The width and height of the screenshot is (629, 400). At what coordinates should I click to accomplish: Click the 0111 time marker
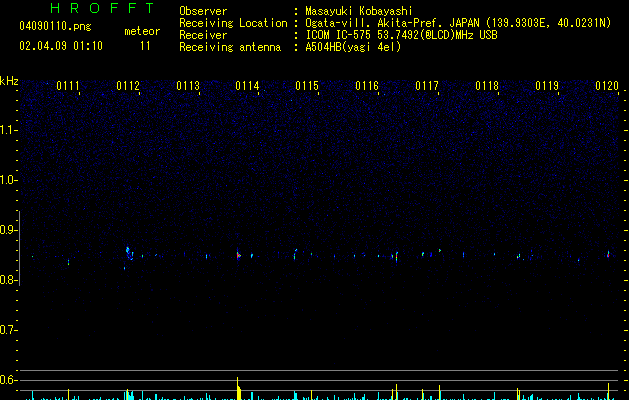pos(68,86)
